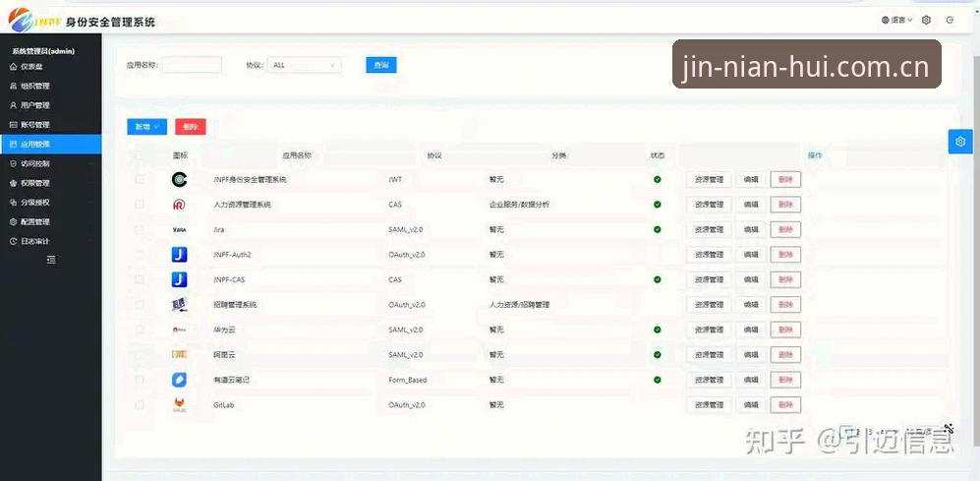The height and width of the screenshot is (481, 980).
Task: Expand 配置管理 in the sidebar
Action: tap(51, 222)
